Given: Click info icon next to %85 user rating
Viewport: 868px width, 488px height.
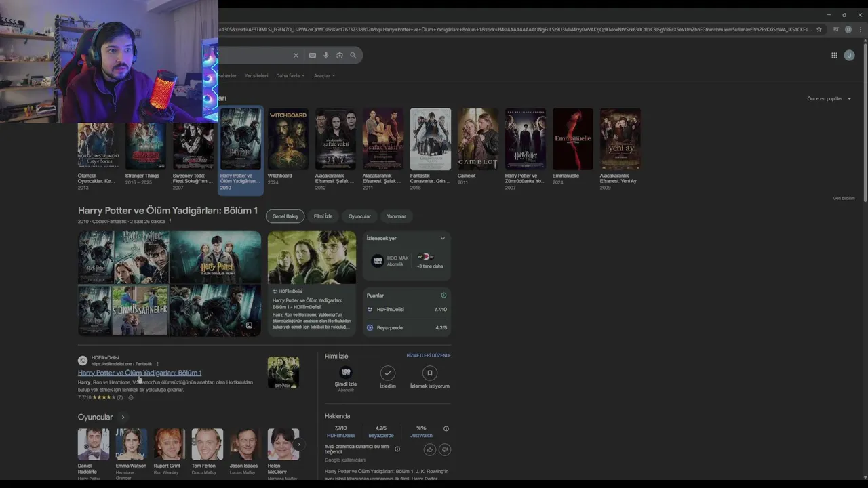Looking at the screenshot, I should click(x=397, y=449).
